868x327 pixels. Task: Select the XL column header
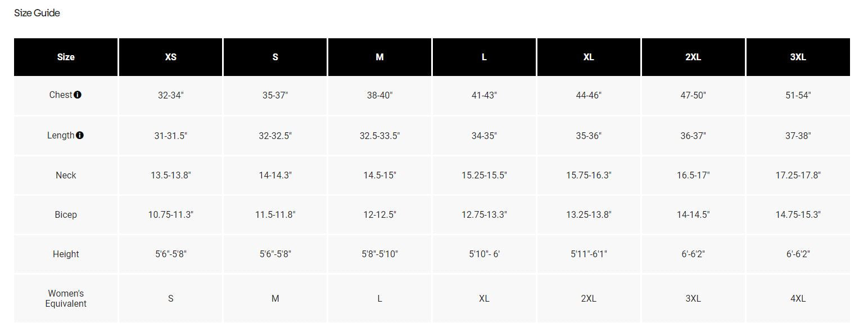pos(589,57)
